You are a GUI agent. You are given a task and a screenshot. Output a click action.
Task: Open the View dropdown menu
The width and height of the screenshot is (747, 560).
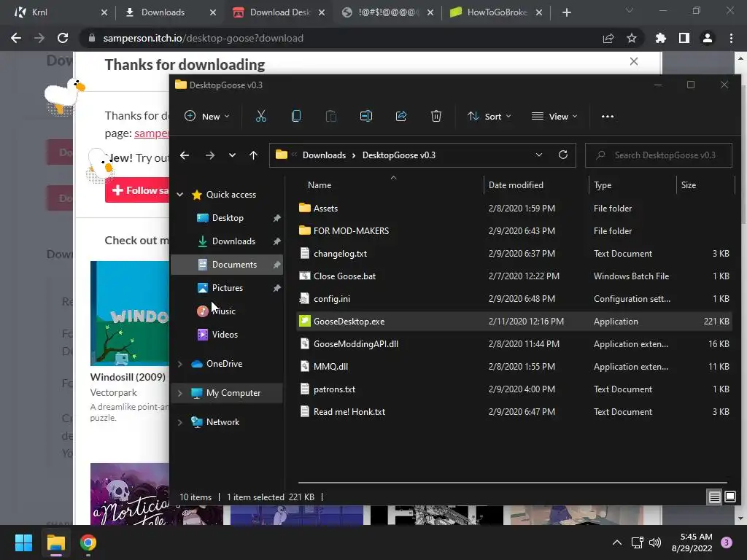554,116
